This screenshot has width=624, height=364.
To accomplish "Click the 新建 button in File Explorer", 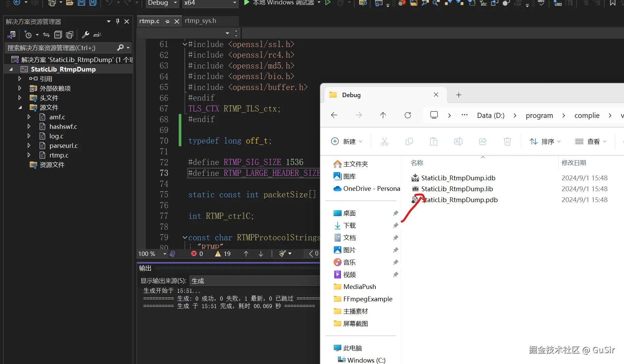I will [x=347, y=141].
